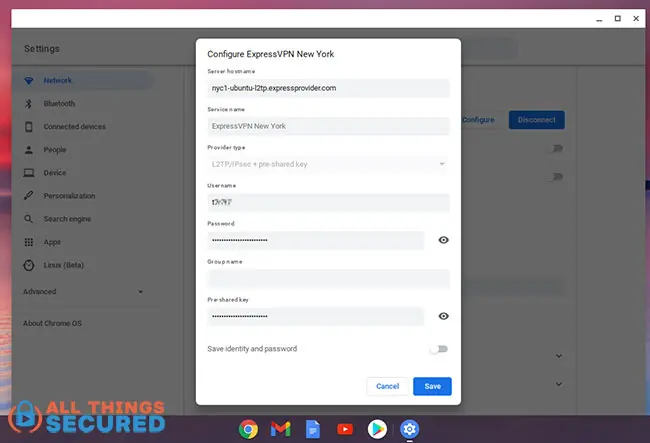Select Device in the settings sidebar
Screen dimensions: 650x443
point(55,173)
